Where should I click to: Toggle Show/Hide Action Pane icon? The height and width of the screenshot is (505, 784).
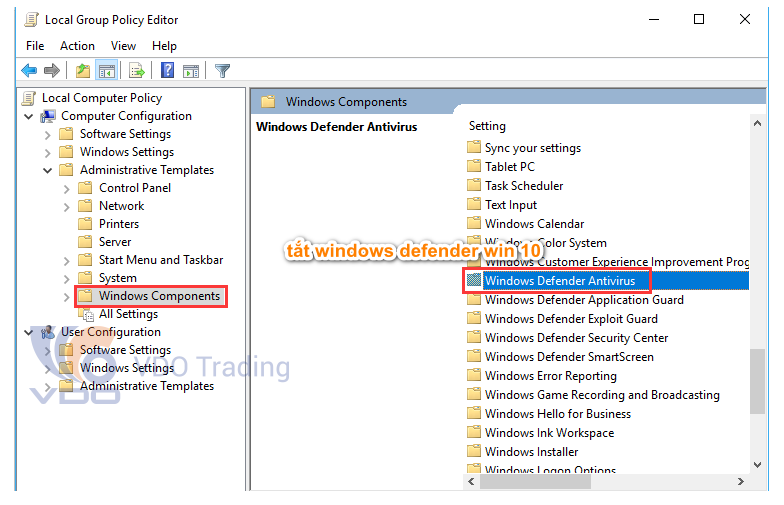[191, 70]
